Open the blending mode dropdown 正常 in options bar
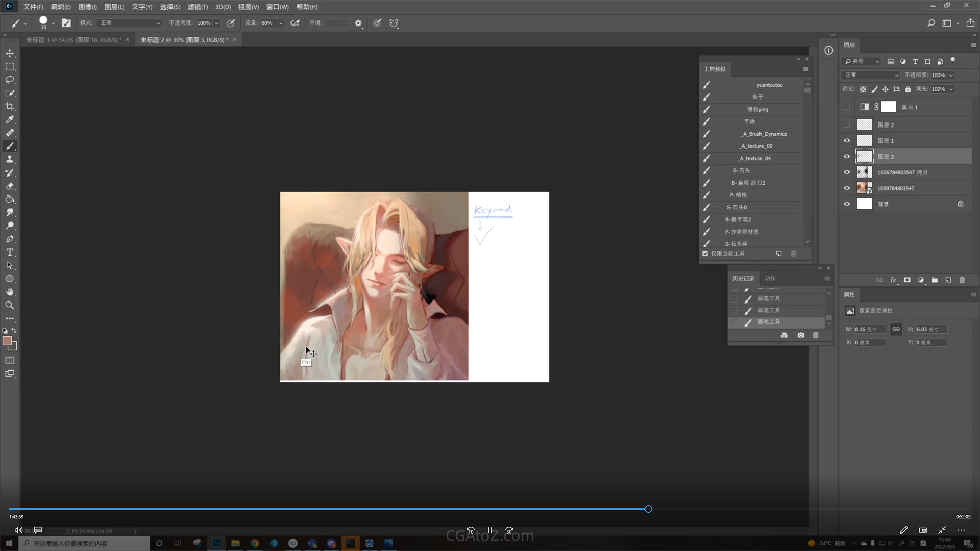The image size is (980, 551). (x=130, y=23)
